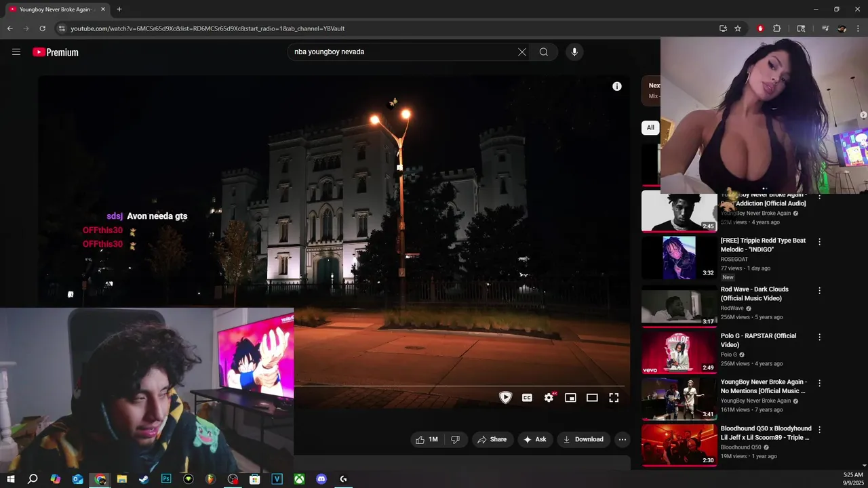Viewport: 868px width, 488px height.
Task: Play Polo G RAPSTAR thumbnail
Action: [679, 352]
